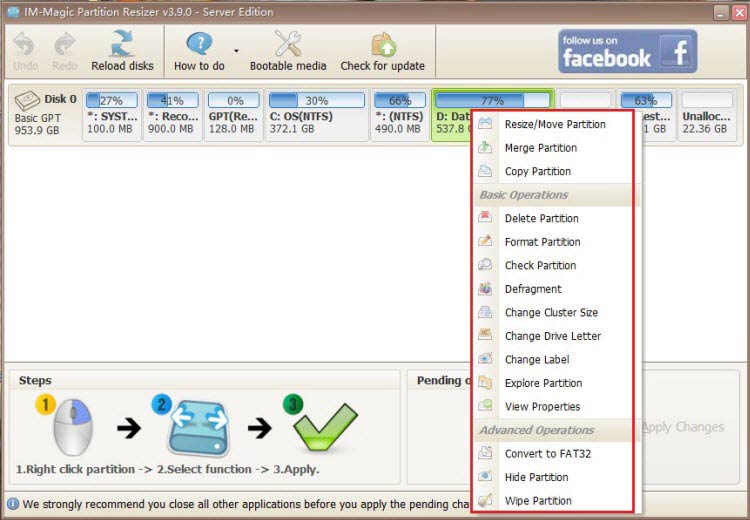This screenshot has height=520, width=750.
Task: Choose Explore Partition menu entry
Action: tap(554, 383)
